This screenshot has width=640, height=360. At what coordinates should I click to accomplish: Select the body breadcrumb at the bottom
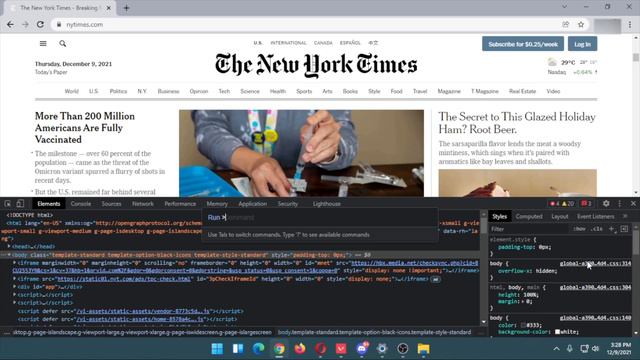point(374,332)
